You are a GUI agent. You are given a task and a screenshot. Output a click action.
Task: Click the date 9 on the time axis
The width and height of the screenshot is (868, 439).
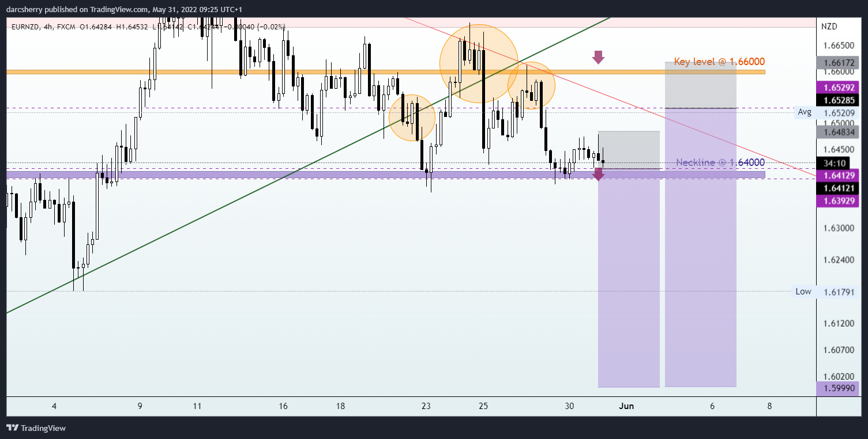pos(140,406)
